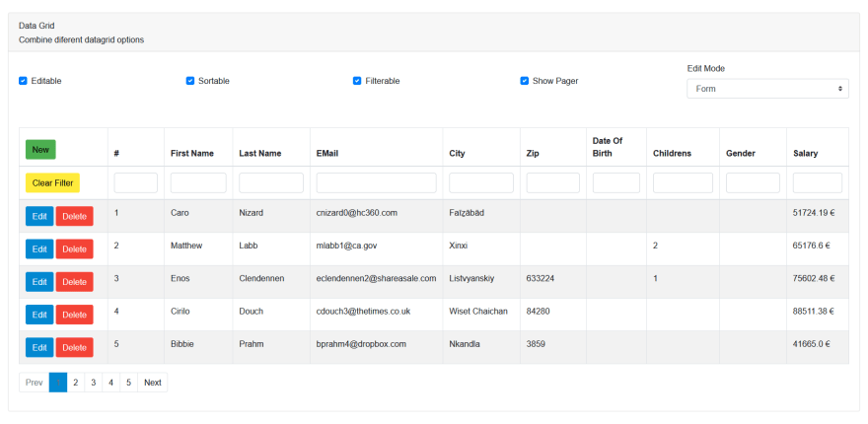Screen dimensions: 868x424
Task: Focus the Zip filter field
Action: (553, 182)
